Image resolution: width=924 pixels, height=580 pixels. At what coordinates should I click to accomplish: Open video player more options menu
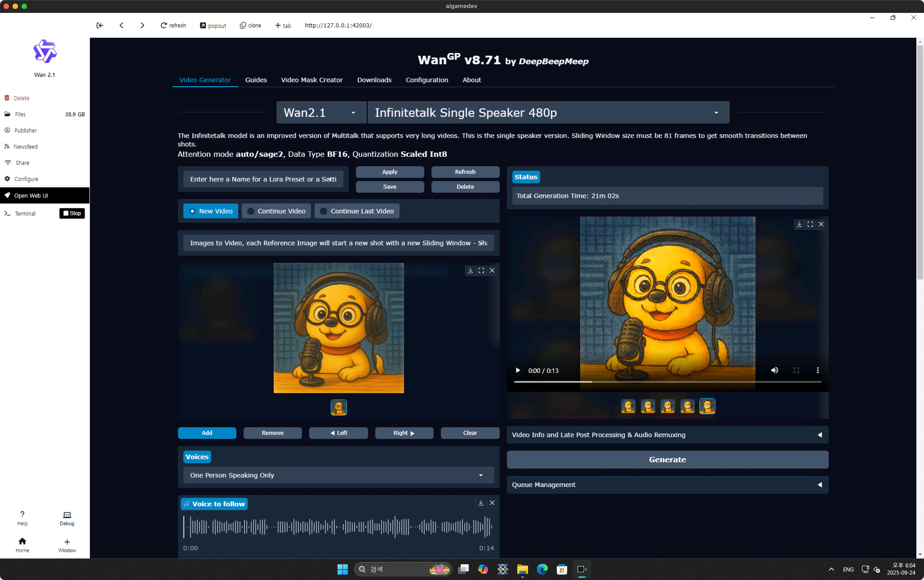coord(817,370)
